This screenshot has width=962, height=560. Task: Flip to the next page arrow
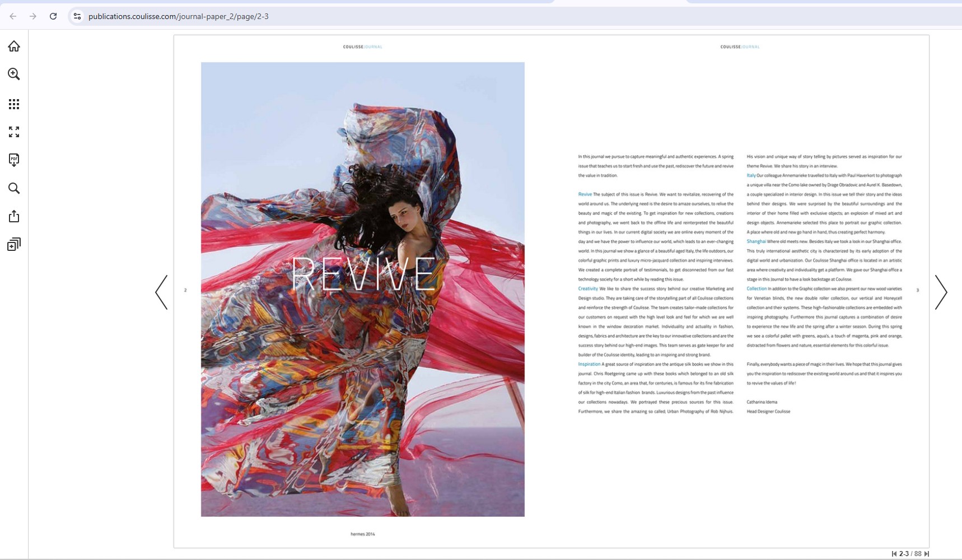click(941, 292)
